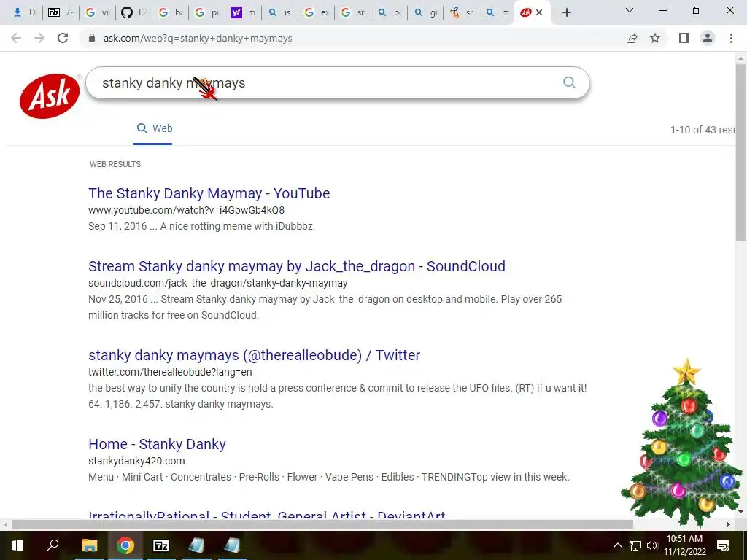The image size is (747, 560).
Task: Open the Windows notification center
Action: click(x=723, y=545)
